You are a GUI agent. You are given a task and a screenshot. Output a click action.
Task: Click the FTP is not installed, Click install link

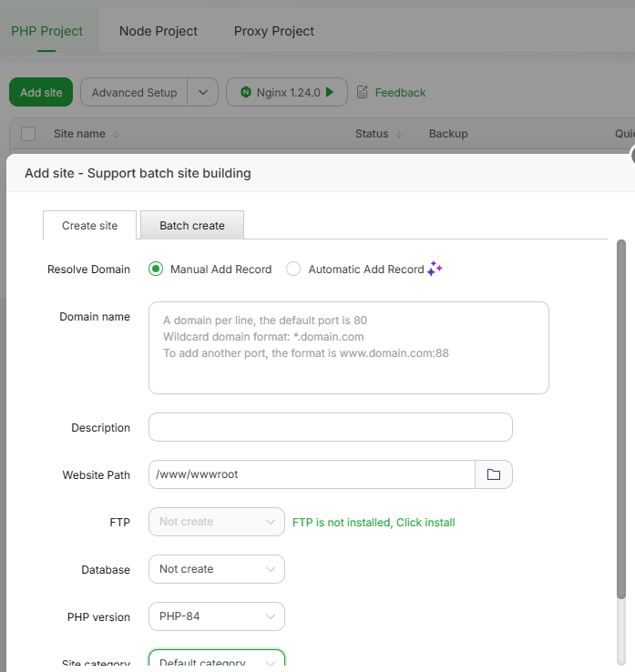[374, 522]
